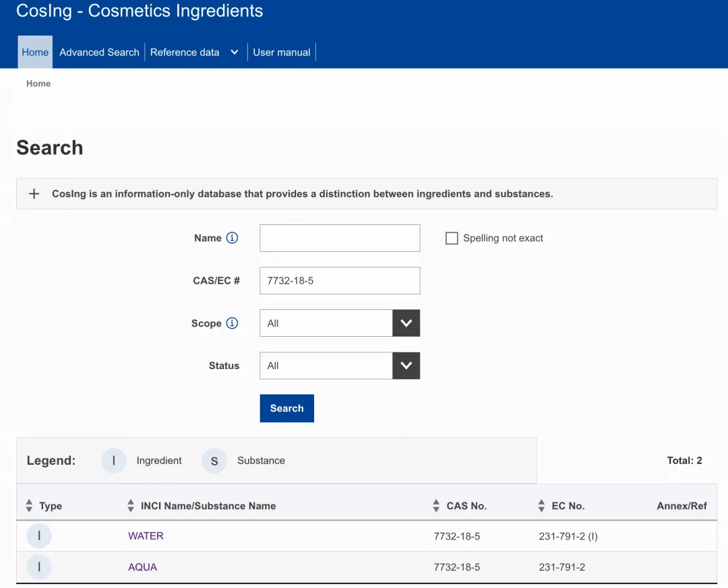Enable the Spelling not exact checkbox
Image resolution: width=728 pixels, height=588 pixels.
pyautogui.click(x=452, y=238)
